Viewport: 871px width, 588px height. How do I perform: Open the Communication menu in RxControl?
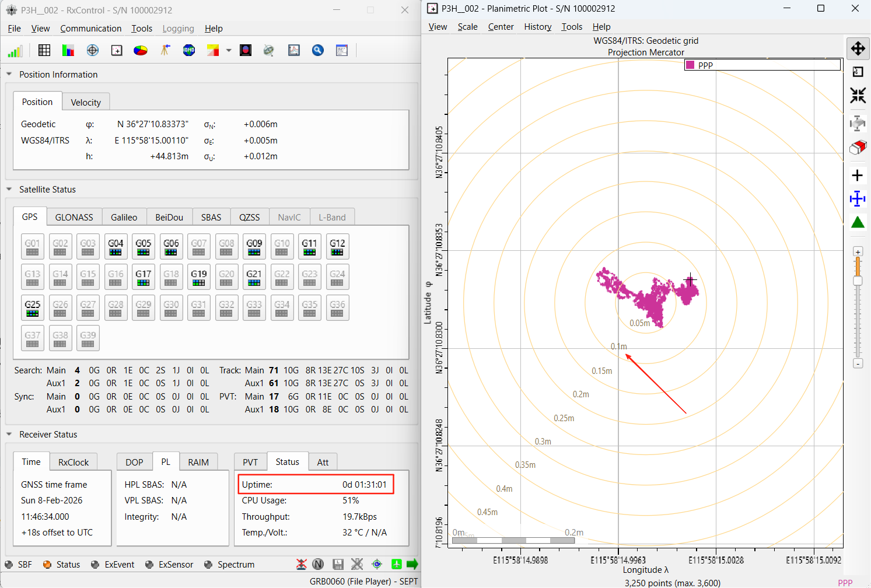(91, 29)
